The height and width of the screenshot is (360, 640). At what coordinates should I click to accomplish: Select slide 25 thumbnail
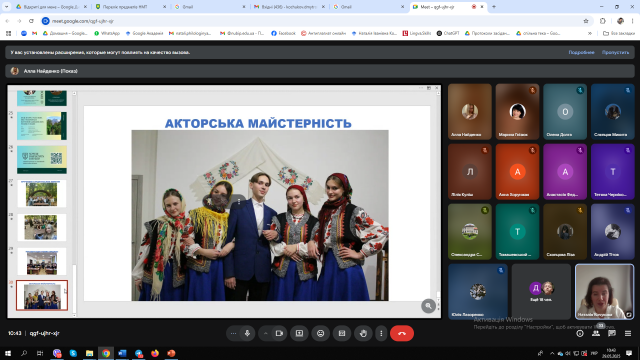[x=42, y=126]
